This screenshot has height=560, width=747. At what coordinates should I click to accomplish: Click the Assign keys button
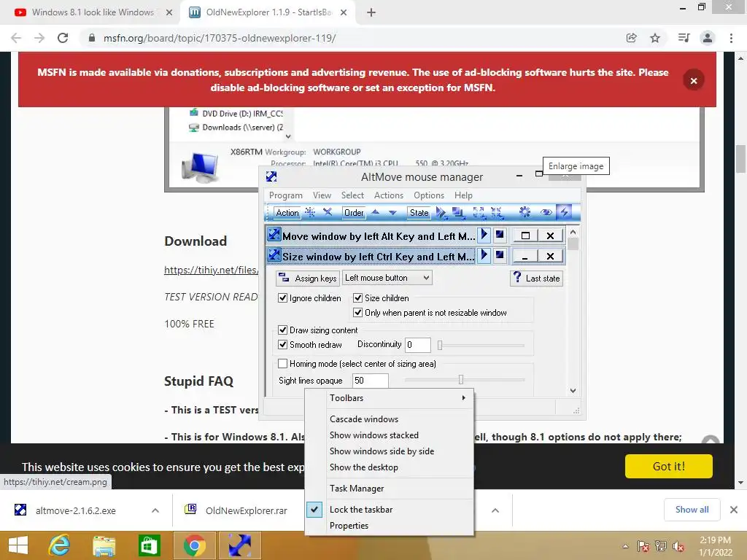click(x=308, y=278)
